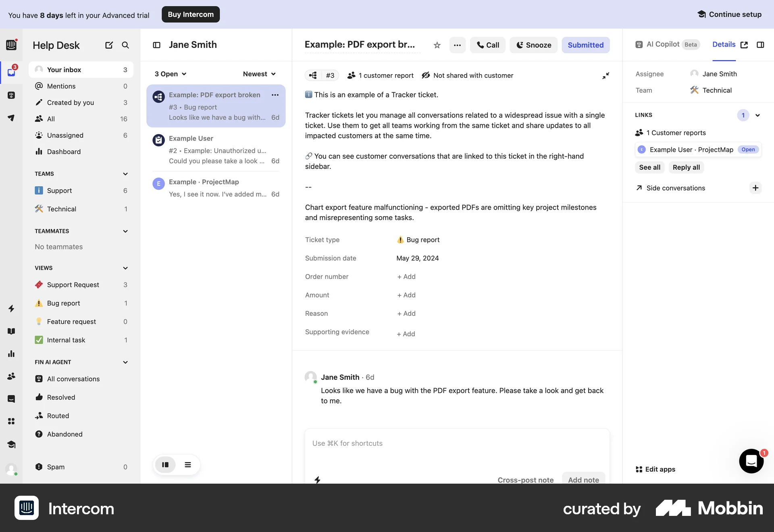Select the Reports bar chart icon
The image size is (774, 532).
coord(12,354)
